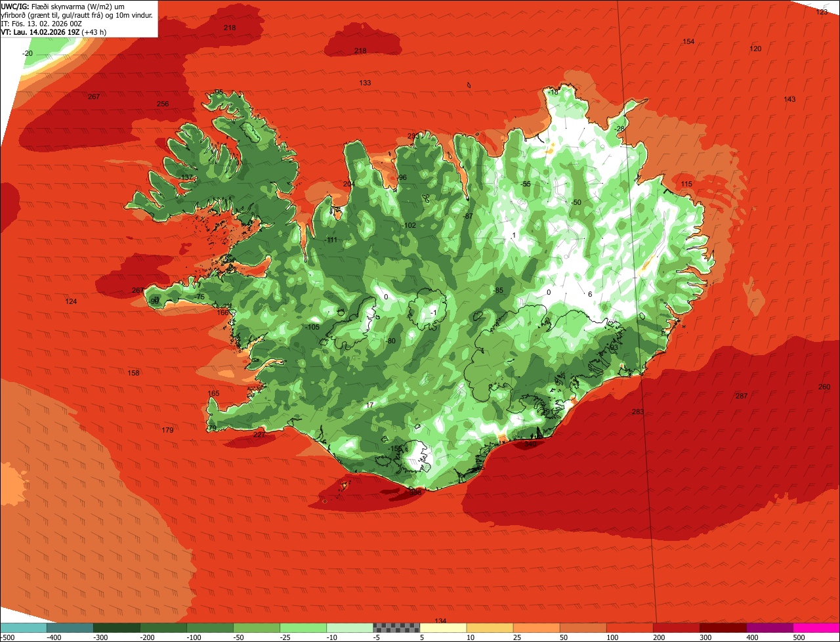
Task: Pick the legend swatch between -300 and -200
Action: point(117,628)
